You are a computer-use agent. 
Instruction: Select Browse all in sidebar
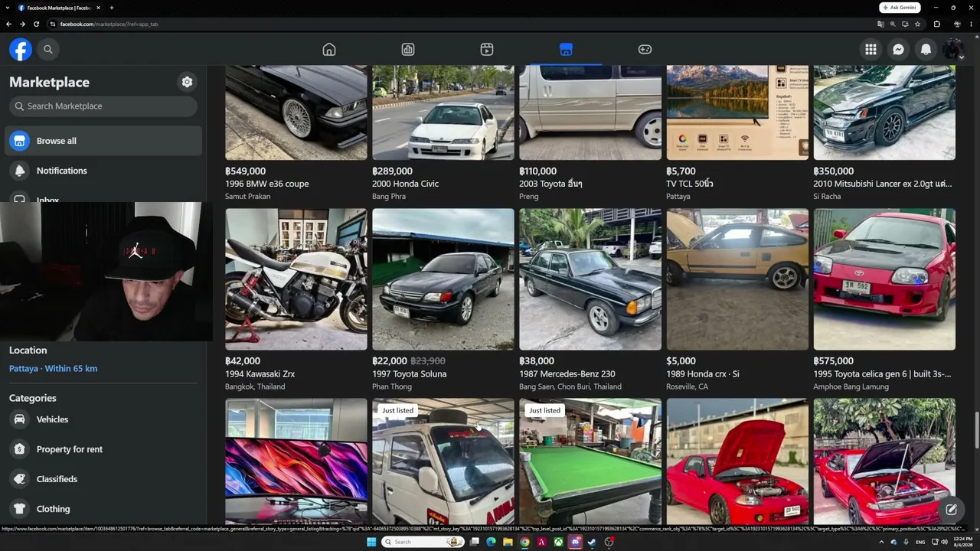point(103,141)
